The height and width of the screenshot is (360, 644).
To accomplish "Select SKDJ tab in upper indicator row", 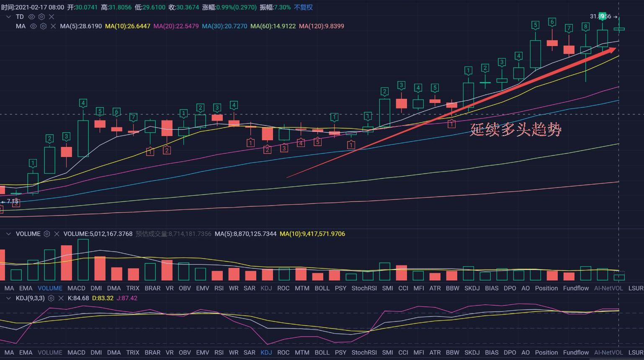I will click(x=472, y=288).
